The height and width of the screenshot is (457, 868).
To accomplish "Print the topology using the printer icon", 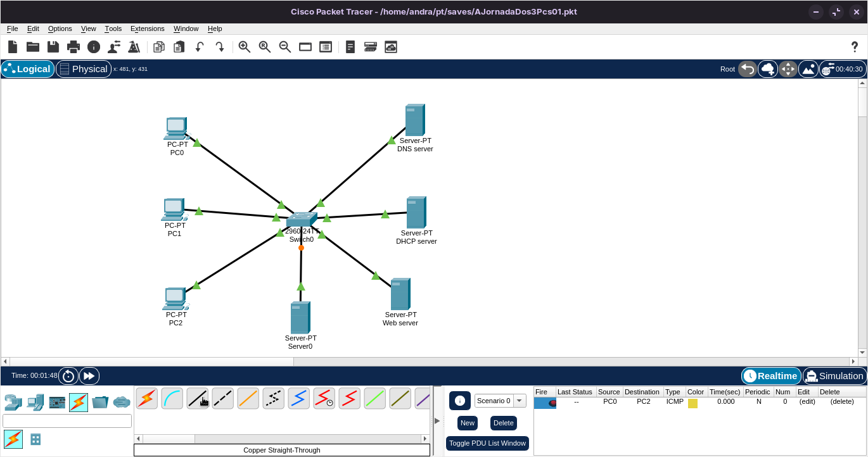I will pyautogui.click(x=73, y=47).
